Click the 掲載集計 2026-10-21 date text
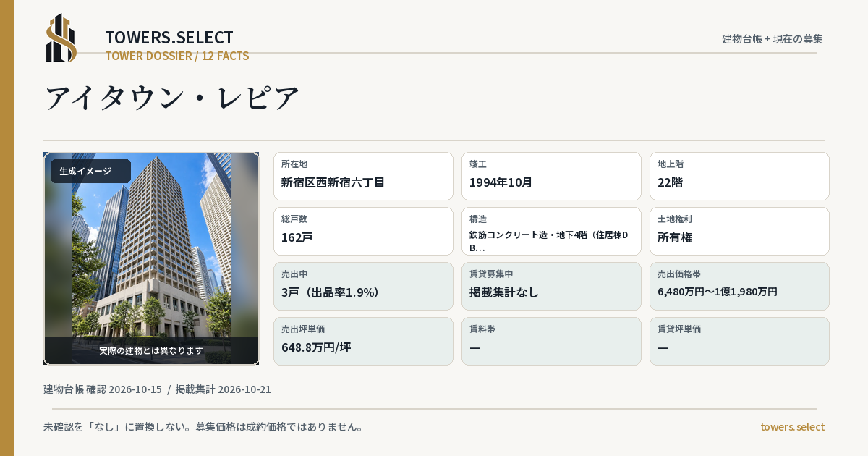Image resolution: width=868 pixels, height=456 pixels. 224,389
